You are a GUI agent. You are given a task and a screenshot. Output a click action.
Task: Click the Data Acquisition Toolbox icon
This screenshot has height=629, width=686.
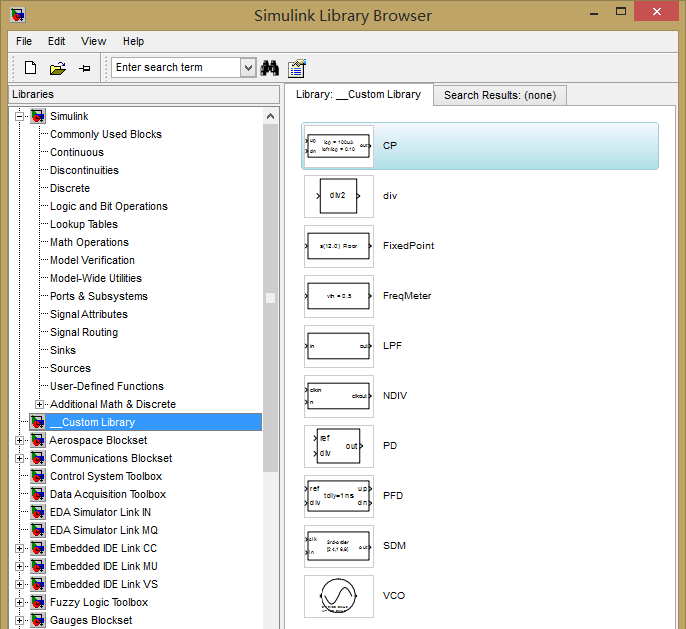point(38,494)
